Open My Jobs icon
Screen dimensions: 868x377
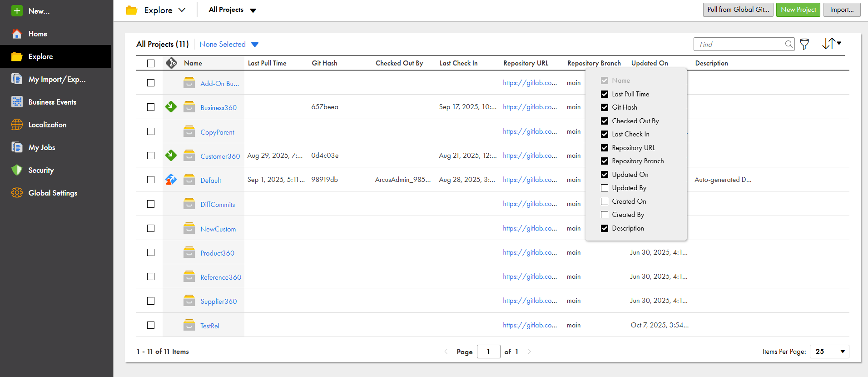17,147
